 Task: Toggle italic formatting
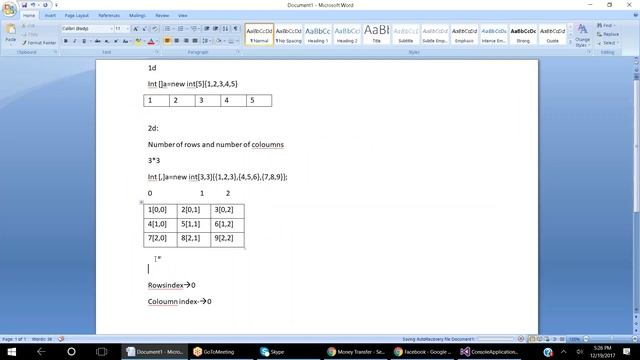[x=75, y=41]
